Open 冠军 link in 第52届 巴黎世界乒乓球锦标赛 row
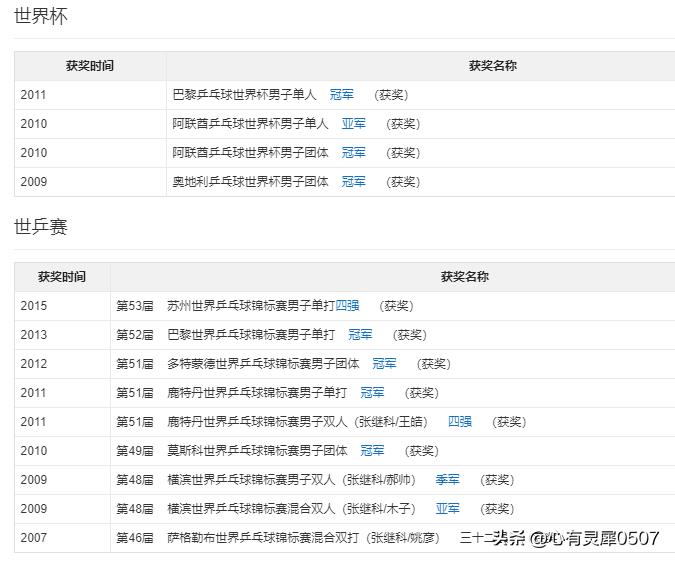 pos(360,335)
